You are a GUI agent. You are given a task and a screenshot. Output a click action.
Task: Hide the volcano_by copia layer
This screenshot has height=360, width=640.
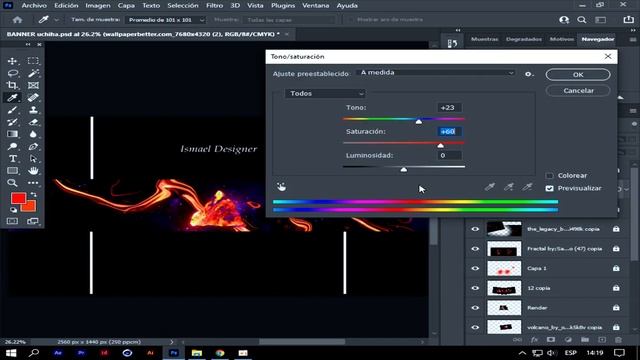[475, 327]
